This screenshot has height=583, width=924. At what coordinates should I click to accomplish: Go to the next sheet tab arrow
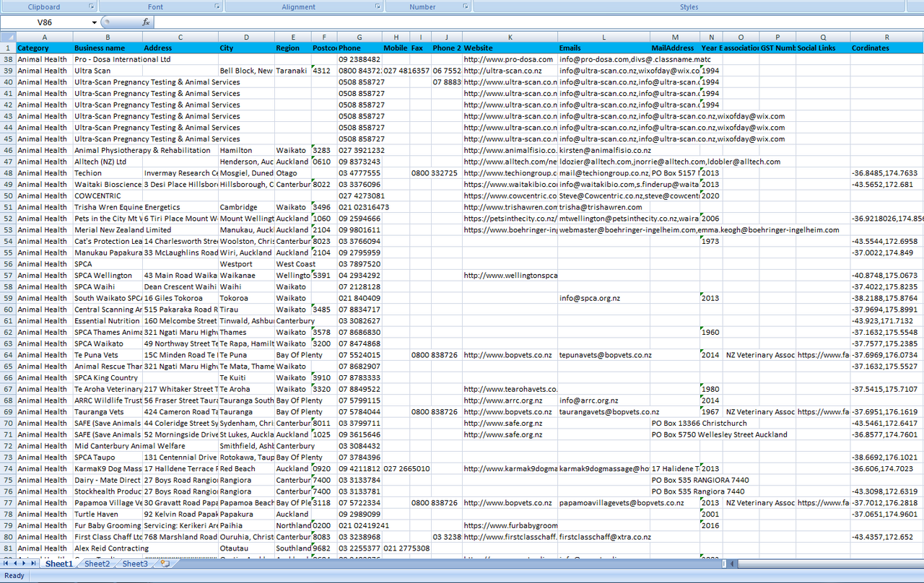(x=23, y=564)
